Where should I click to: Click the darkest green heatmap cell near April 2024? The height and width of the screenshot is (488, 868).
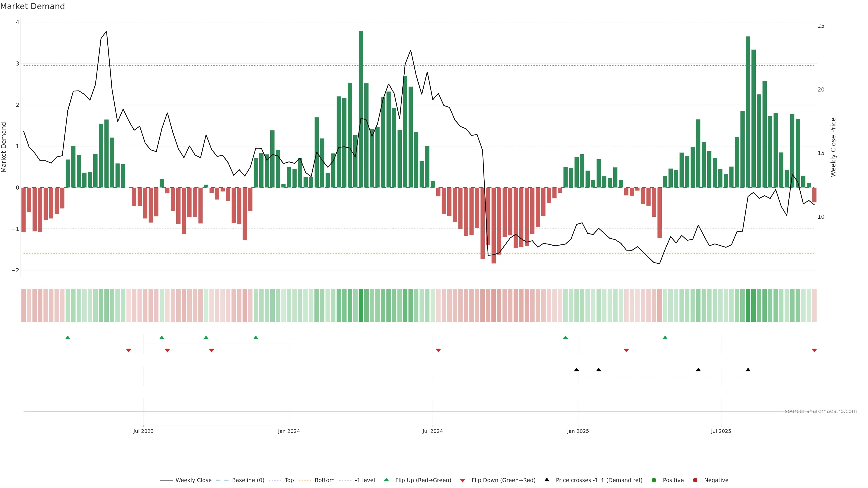[361, 305]
